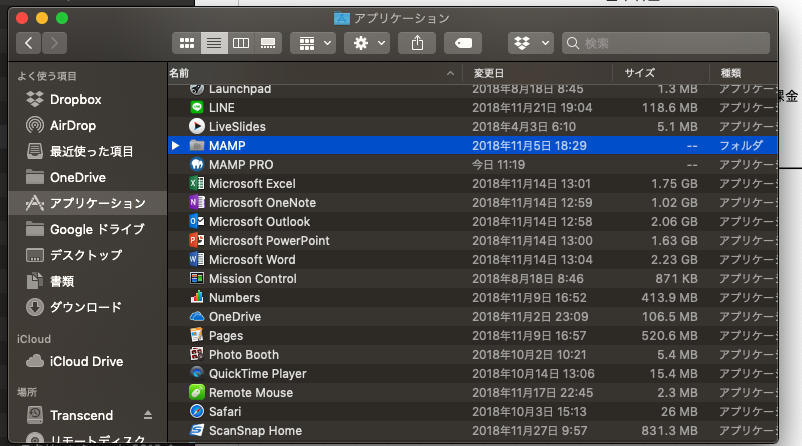Image resolution: width=802 pixels, height=446 pixels.
Task: Select the Photo Booth icon
Action: coord(196,354)
